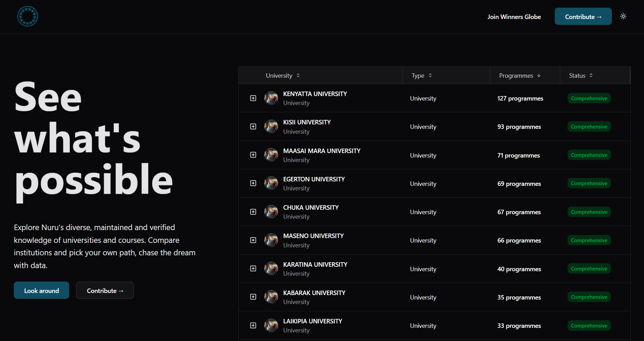The image size is (644, 341).
Task: Click Kenyatta University avatar image
Action: pos(271,98)
